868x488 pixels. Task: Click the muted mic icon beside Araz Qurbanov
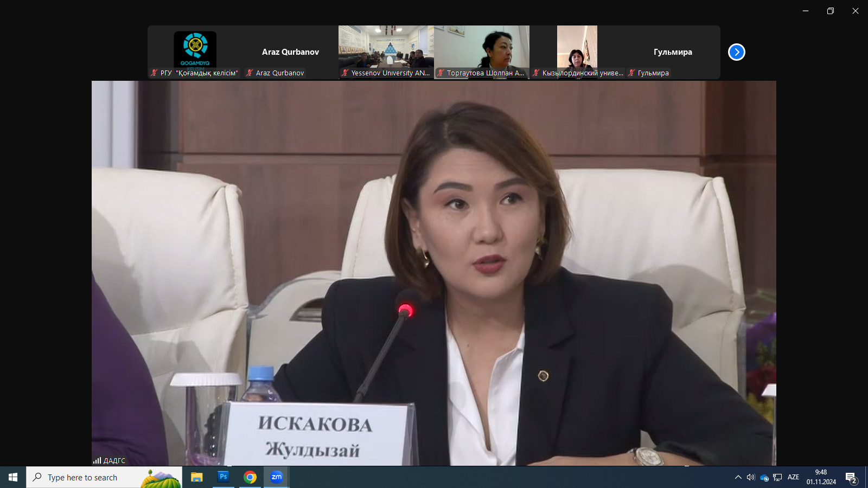coord(250,73)
